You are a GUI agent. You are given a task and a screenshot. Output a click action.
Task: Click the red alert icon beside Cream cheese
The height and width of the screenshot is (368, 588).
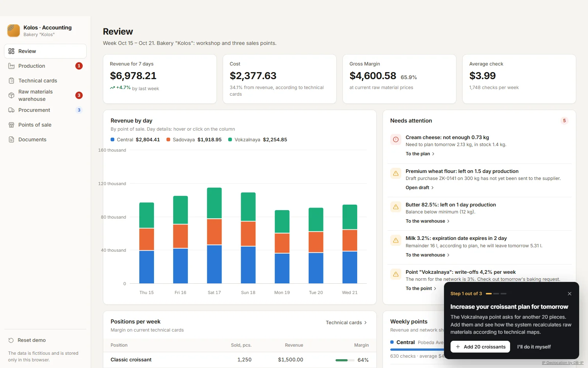396,139
